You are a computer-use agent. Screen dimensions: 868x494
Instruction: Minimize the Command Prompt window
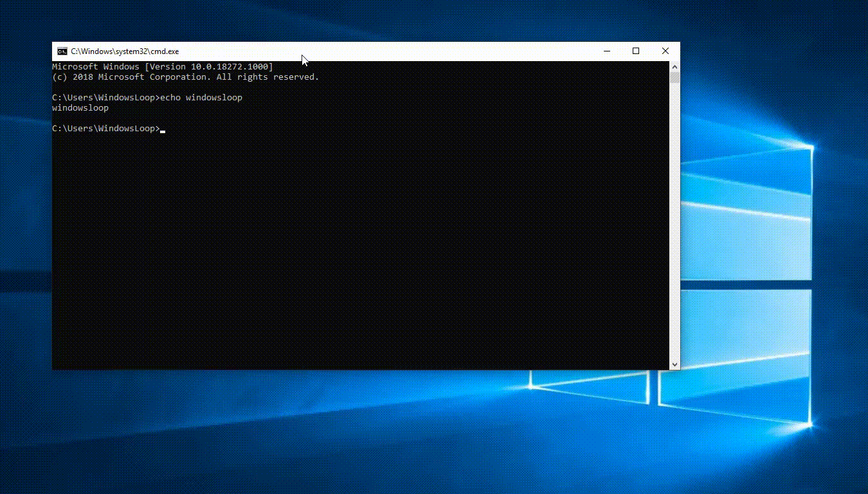606,51
